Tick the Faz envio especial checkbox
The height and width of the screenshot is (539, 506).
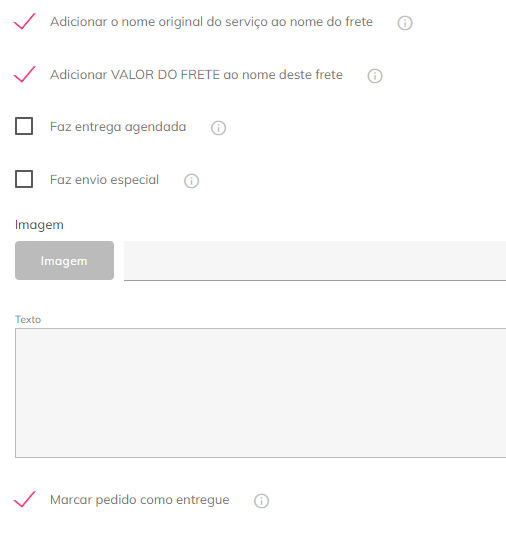pyautogui.click(x=24, y=179)
